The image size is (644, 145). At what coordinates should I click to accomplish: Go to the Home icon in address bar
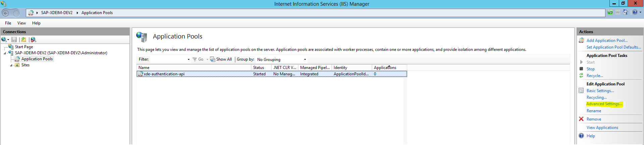coord(625,12)
